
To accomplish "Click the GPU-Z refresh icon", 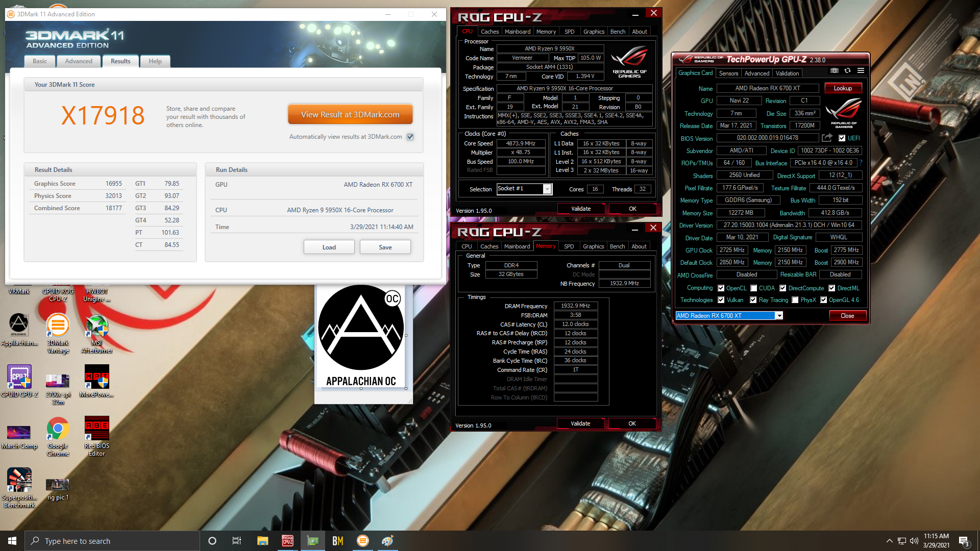I will coord(847,71).
